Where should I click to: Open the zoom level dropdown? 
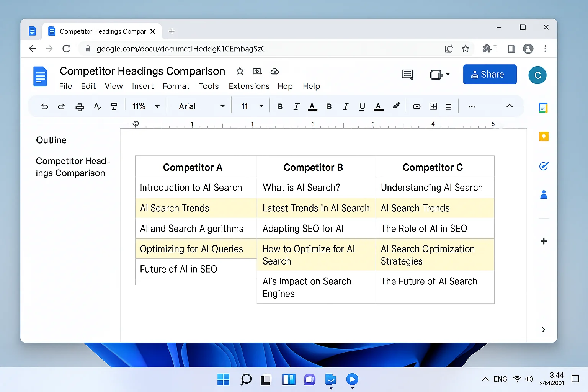pos(145,106)
